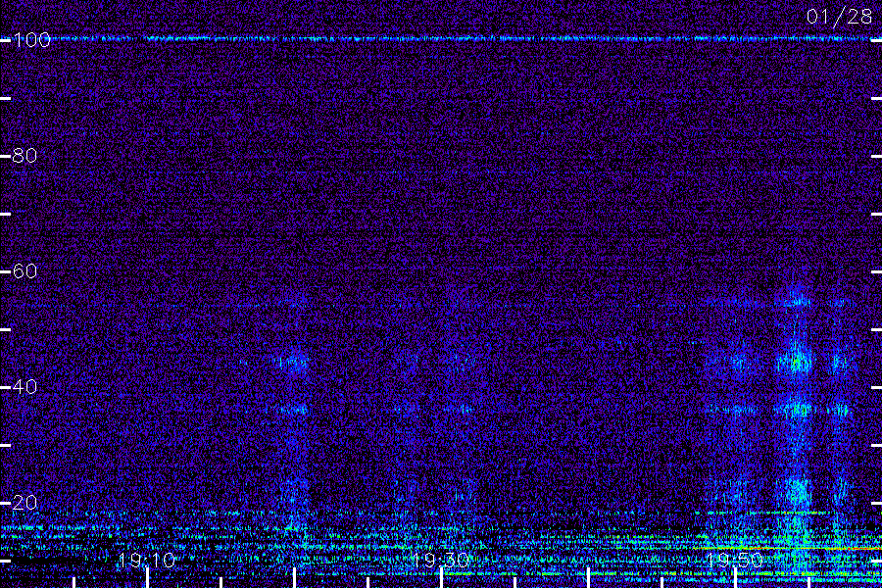Image resolution: width=882 pixels, height=588 pixels.
Task: Click the 19:10 time label
Action: [147, 561]
